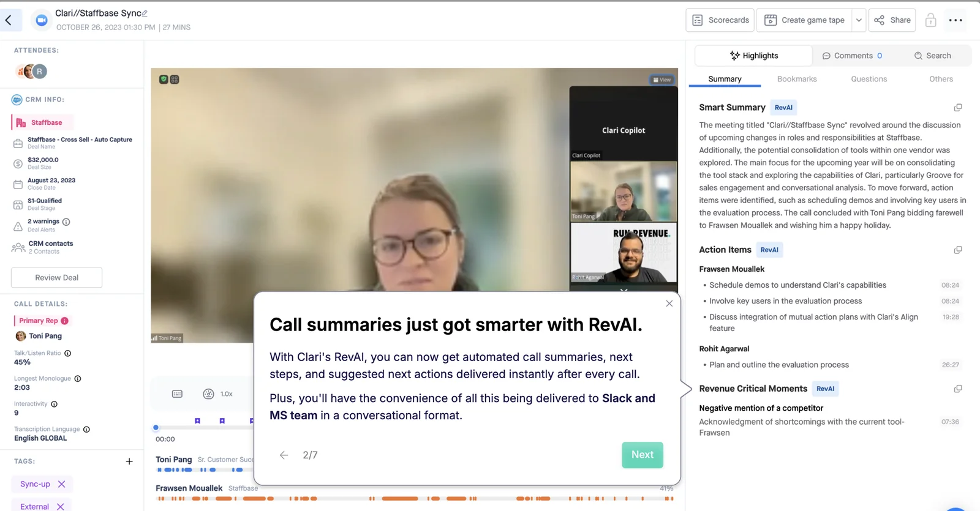Screen dimensions: 980x511
Task: Go back using the left arrow icon
Action: pyautogui.click(x=9, y=20)
